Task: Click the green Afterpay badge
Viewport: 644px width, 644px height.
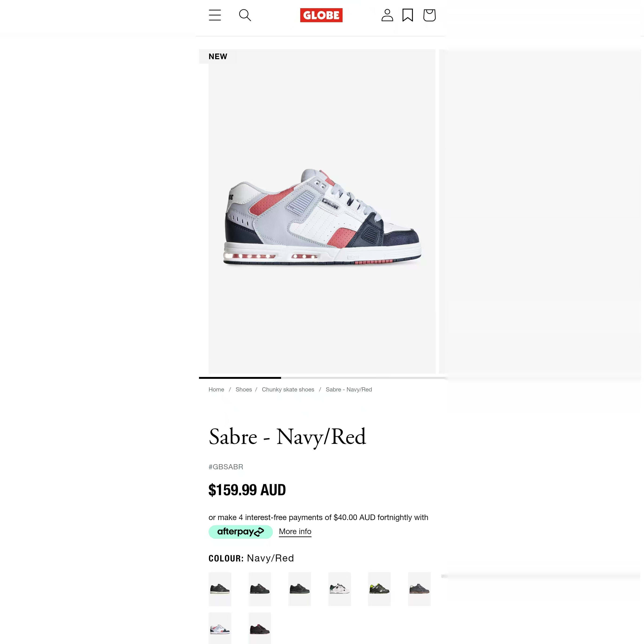Action: tap(240, 532)
